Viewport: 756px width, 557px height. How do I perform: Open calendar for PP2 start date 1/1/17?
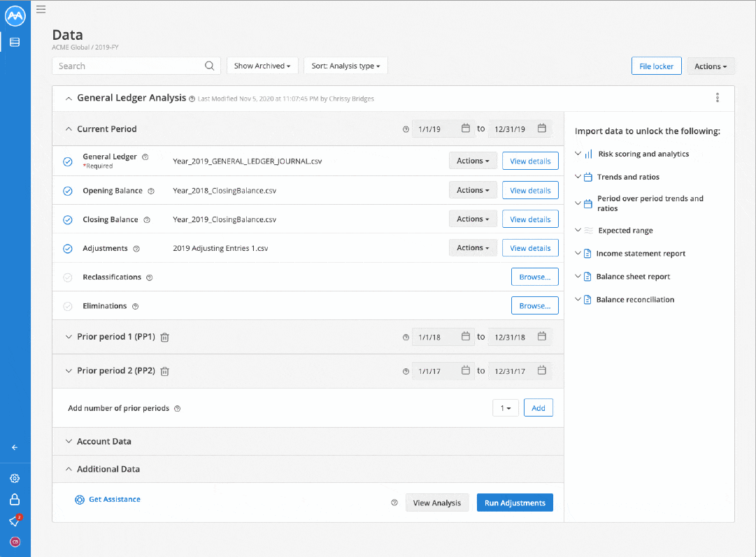pos(465,370)
